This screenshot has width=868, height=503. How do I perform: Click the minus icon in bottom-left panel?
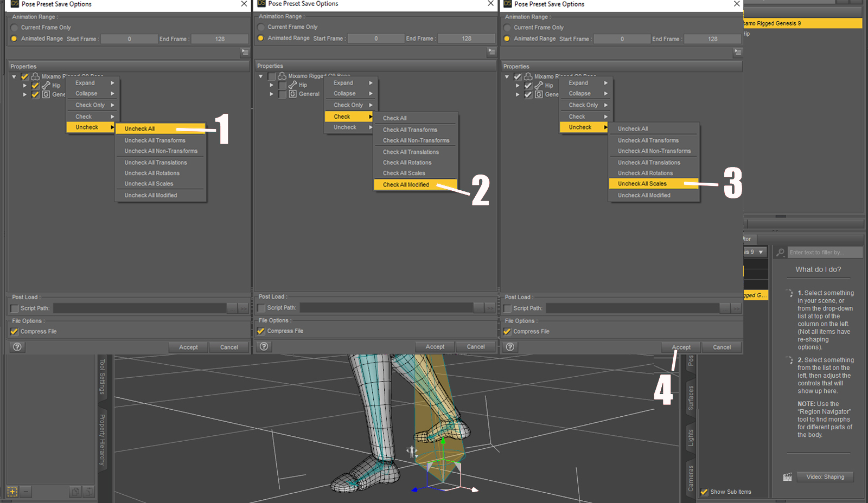click(x=25, y=492)
